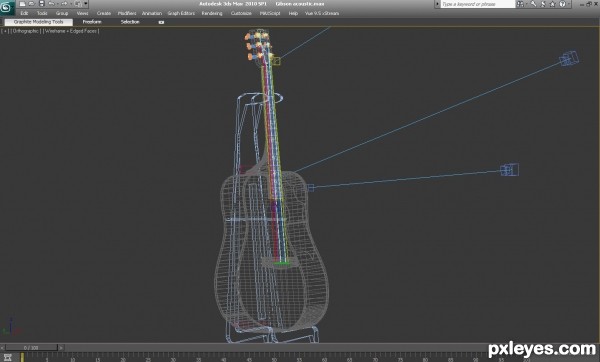600x362 pixels.
Task: Open the Help icon dropdown arrow
Action: (x=568, y=4)
